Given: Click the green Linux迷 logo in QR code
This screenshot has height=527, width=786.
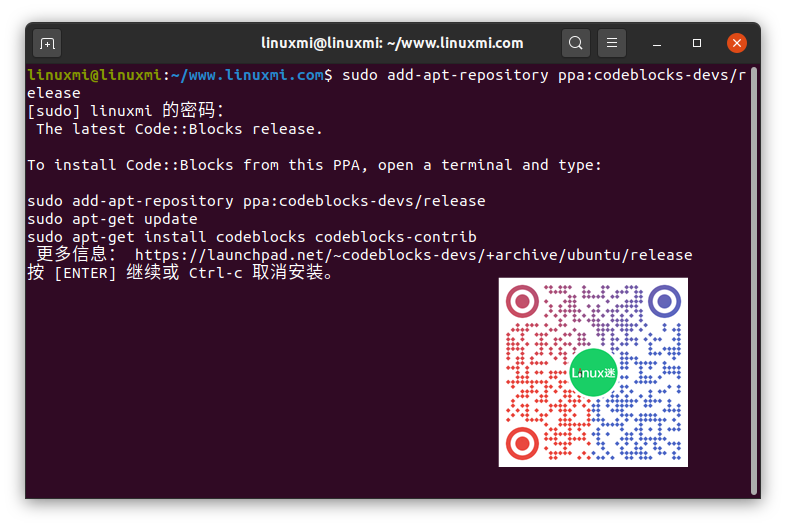Looking at the screenshot, I should [593, 372].
